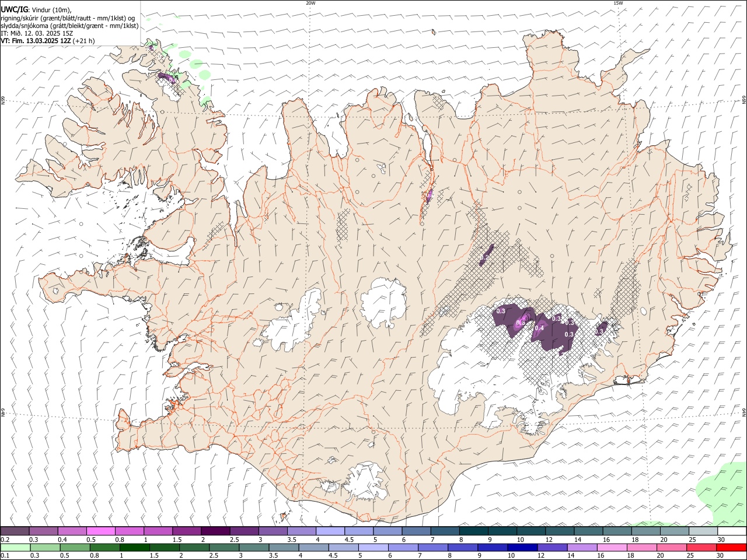Pick the 6 slate-blue swatch in upper legend

(416, 531)
